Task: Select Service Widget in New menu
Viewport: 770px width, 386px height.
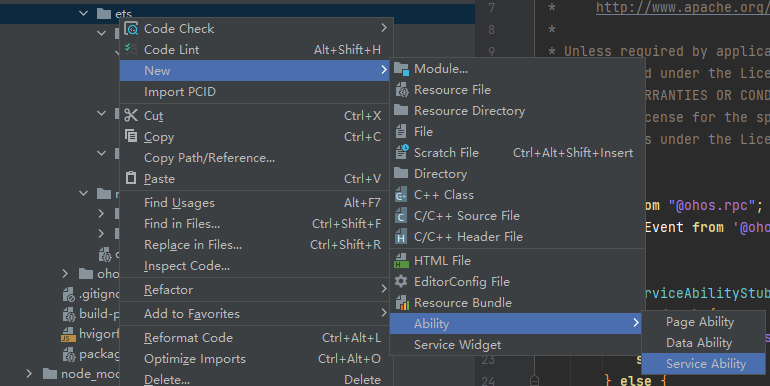Action: (x=517, y=345)
